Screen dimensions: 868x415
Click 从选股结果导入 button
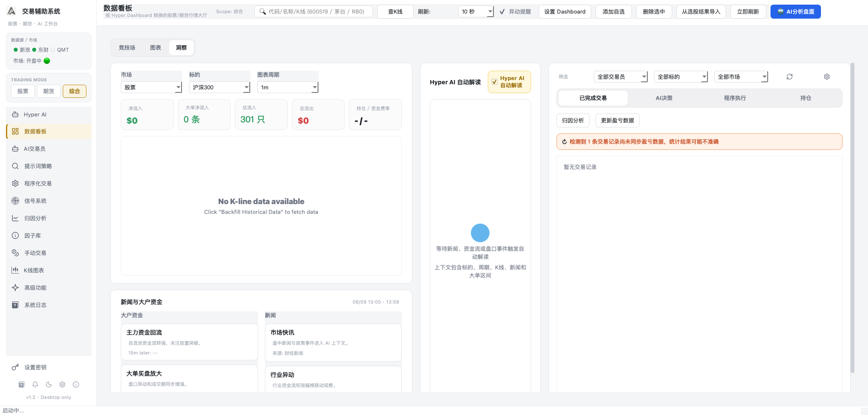coord(701,11)
